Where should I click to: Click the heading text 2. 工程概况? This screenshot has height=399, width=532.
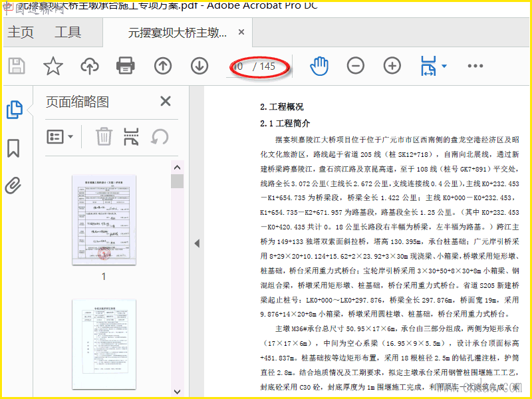281,107
